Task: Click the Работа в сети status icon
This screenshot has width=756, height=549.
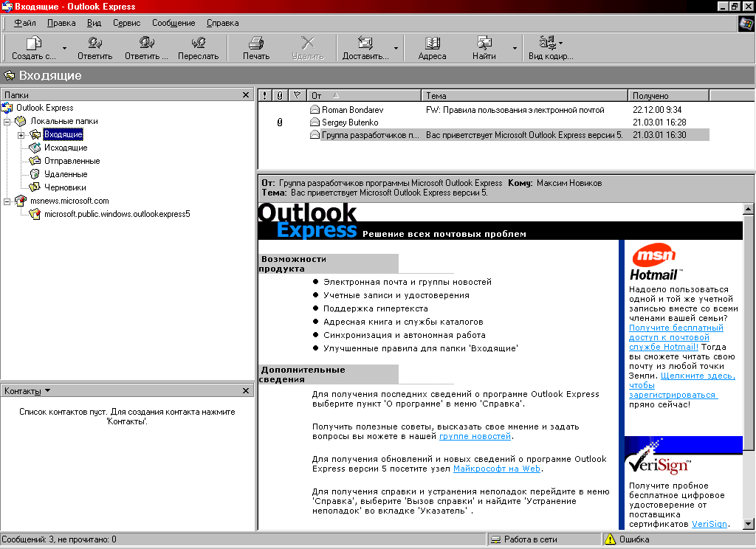Action: click(495, 540)
